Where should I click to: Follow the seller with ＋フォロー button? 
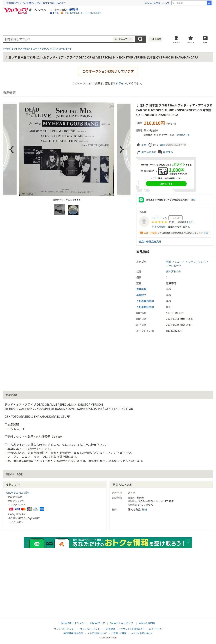click(175, 218)
